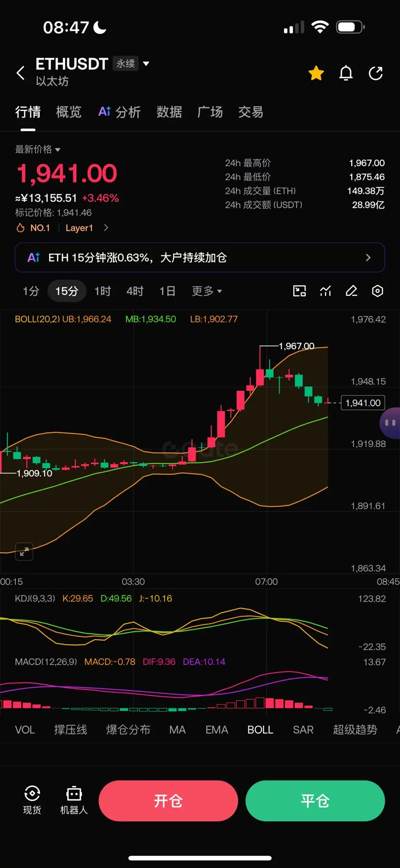Select the 1时 timeframe

pyautogui.click(x=103, y=291)
